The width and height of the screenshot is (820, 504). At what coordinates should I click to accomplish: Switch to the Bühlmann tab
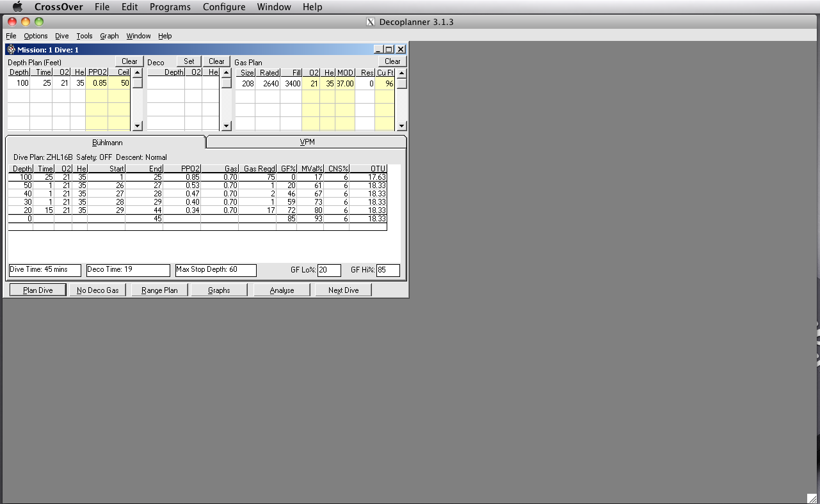[107, 143]
